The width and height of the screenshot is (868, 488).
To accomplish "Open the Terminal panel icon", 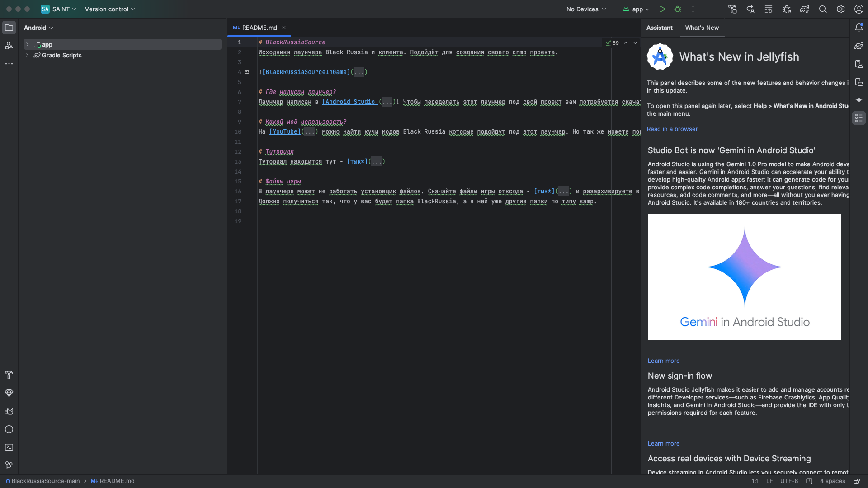I will [x=8, y=447].
